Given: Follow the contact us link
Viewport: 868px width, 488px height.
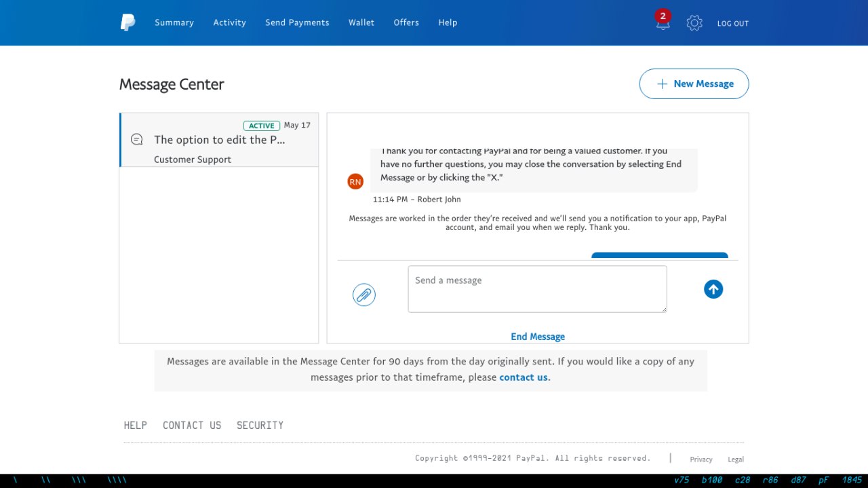Looking at the screenshot, I should click(524, 377).
